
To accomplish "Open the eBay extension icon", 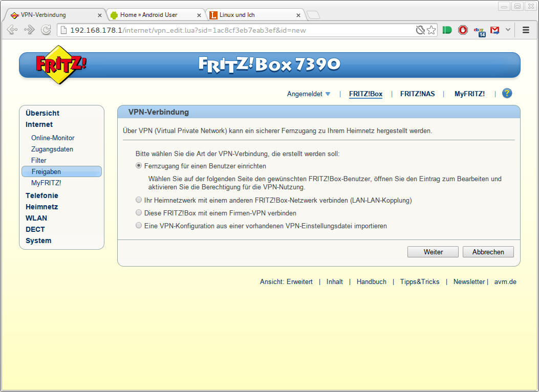I will tap(479, 31).
